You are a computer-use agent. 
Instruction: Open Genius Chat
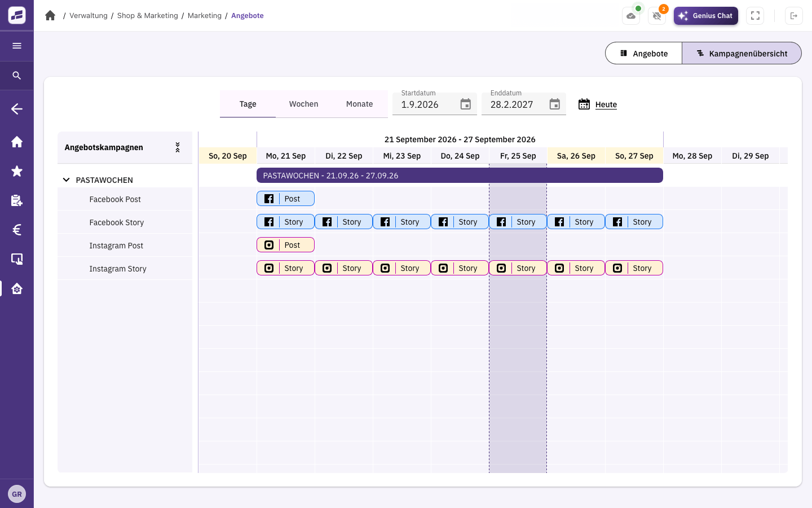click(x=706, y=16)
